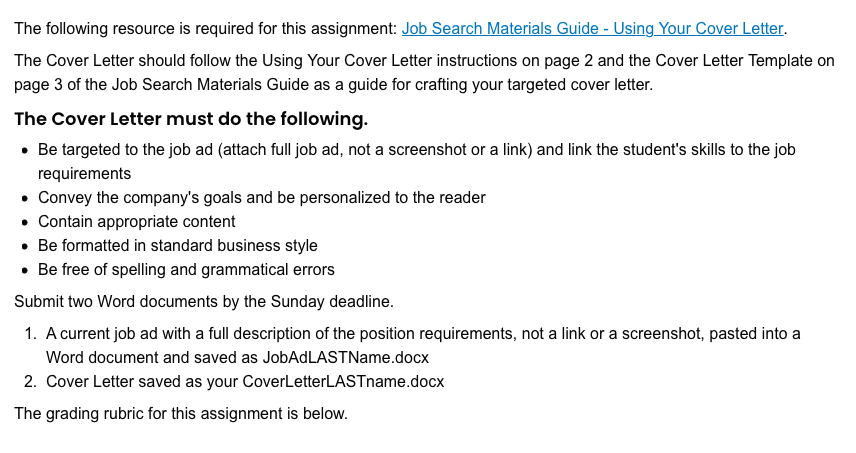This screenshot has width=856, height=453.
Task: Click the "Contain appropriate content" bullet
Action: [x=136, y=222]
